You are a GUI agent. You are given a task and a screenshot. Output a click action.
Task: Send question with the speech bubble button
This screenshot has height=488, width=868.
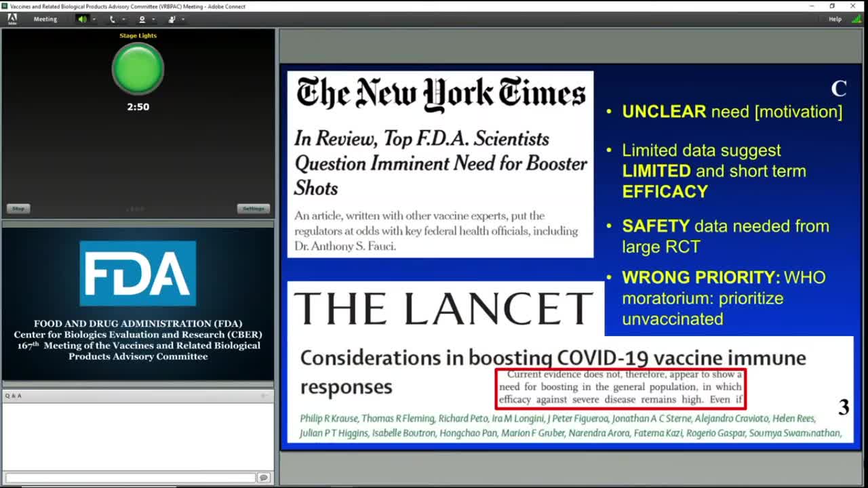point(264,478)
